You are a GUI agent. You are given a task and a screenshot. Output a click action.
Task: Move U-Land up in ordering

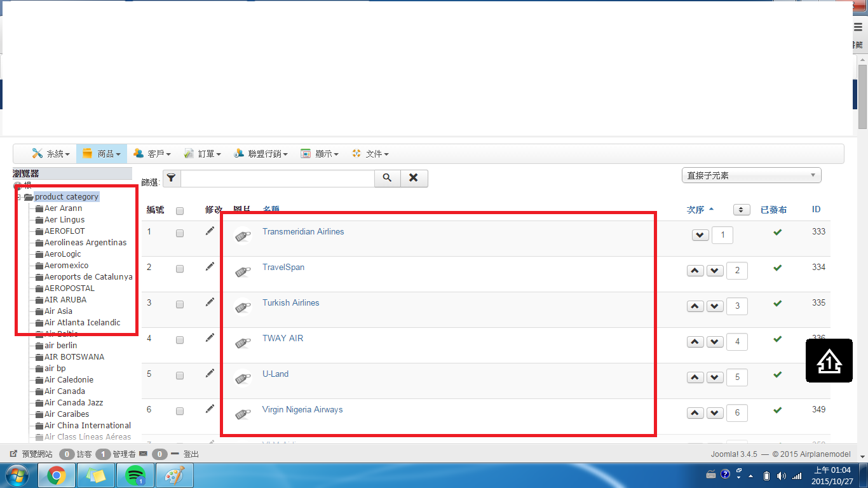point(695,377)
